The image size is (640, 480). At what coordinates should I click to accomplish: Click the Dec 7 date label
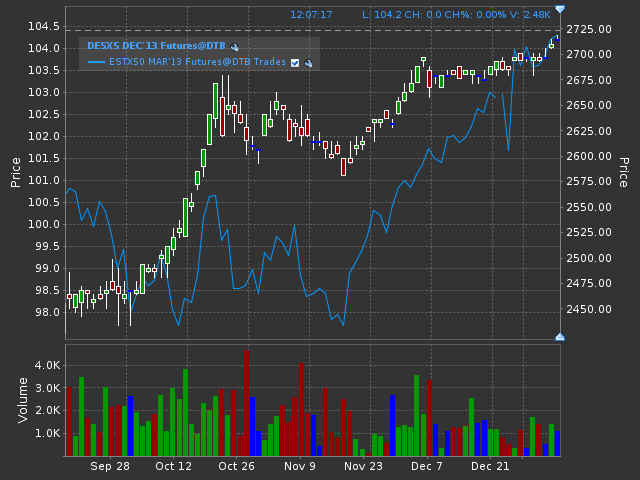tap(427, 466)
